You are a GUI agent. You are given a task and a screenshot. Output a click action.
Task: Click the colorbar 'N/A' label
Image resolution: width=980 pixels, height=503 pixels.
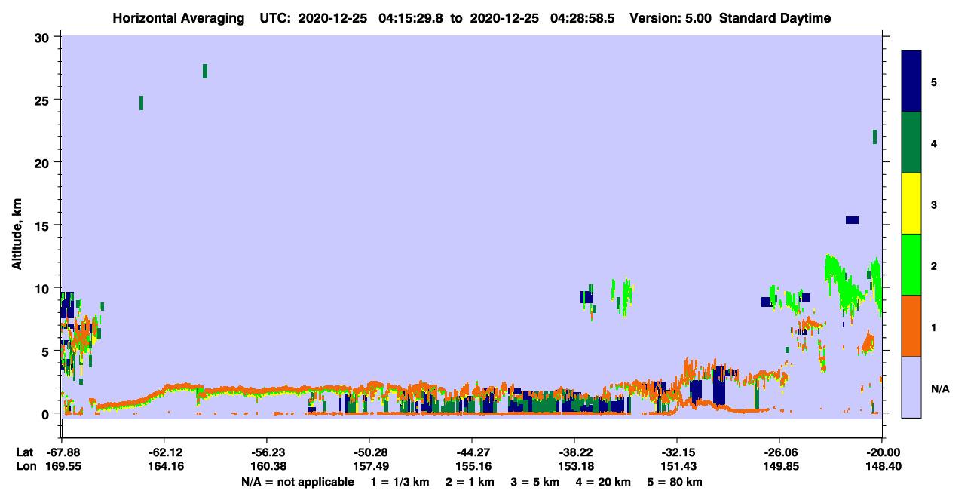(939, 388)
